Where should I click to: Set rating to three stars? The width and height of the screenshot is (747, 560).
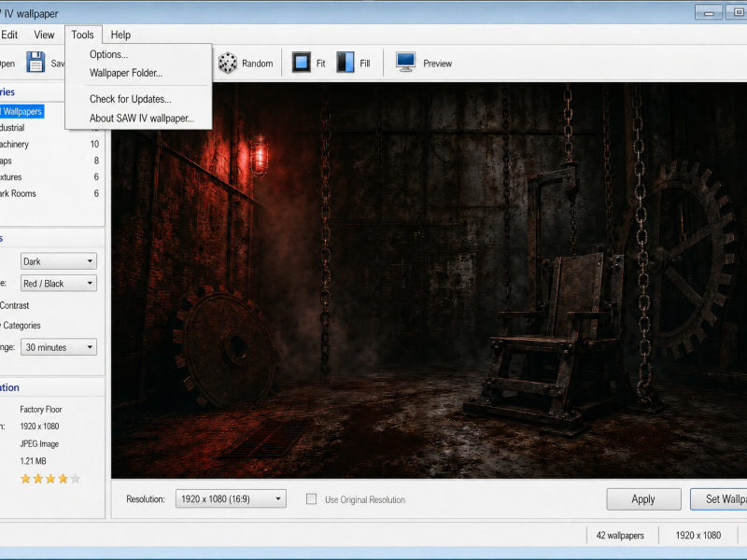point(50,479)
